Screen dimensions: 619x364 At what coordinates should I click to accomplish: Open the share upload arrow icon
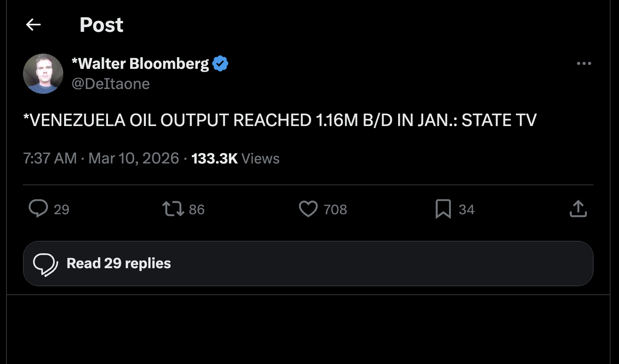[x=578, y=209]
